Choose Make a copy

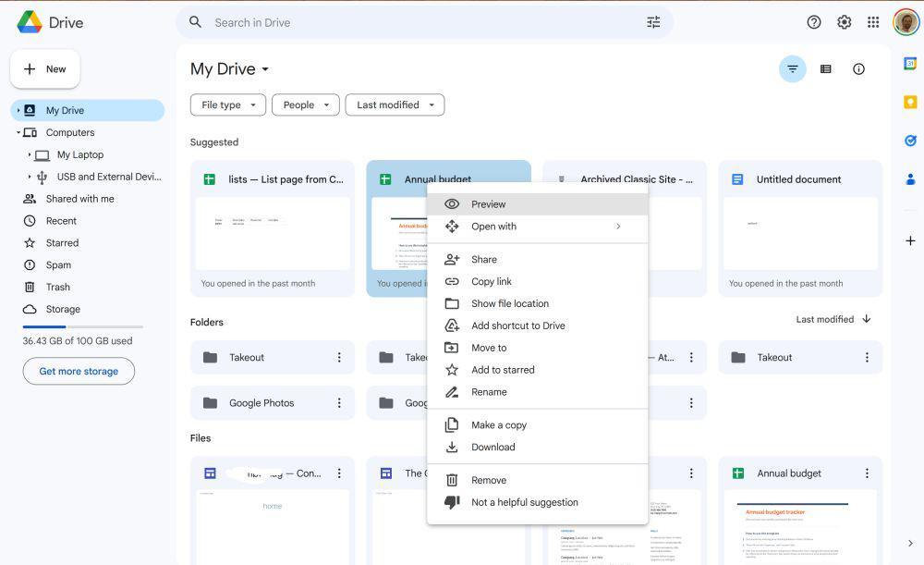pyautogui.click(x=538, y=425)
